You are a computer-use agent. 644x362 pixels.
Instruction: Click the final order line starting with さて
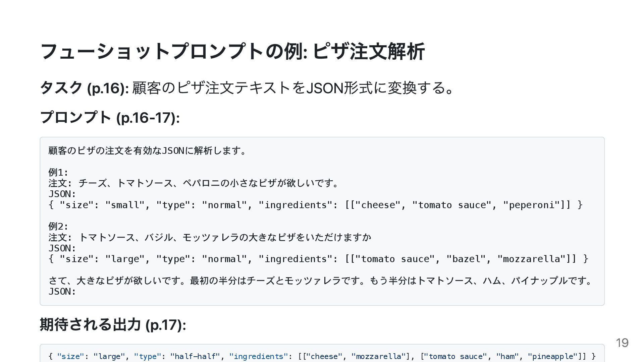click(x=320, y=281)
